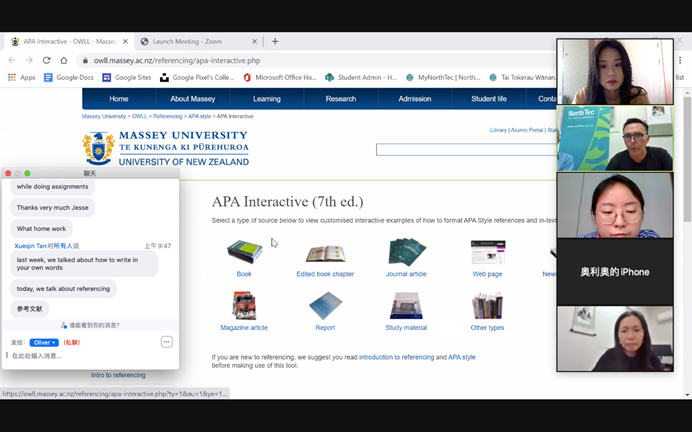Click the Other types text link
Screen dimensions: 692x432
487,328
